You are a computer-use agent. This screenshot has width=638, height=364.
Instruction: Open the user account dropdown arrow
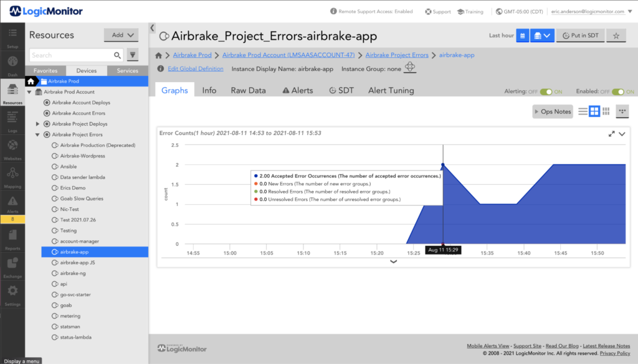(x=630, y=11)
